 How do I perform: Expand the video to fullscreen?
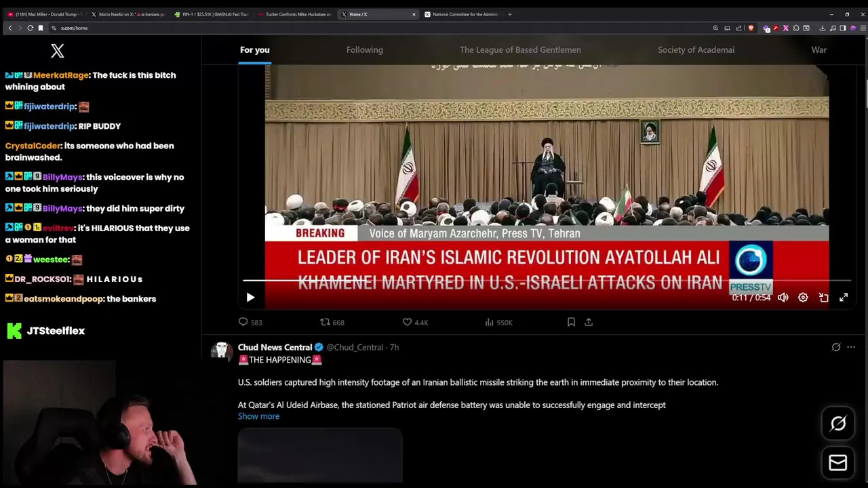pos(844,298)
